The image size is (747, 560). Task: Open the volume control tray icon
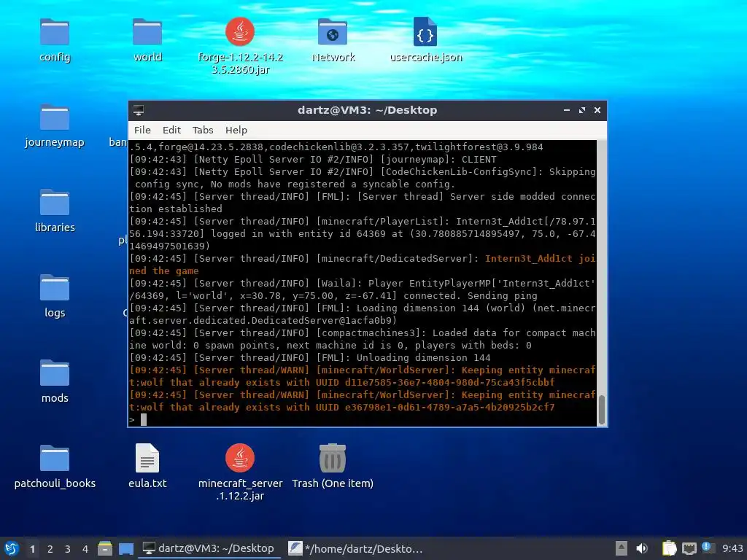tap(642, 548)
